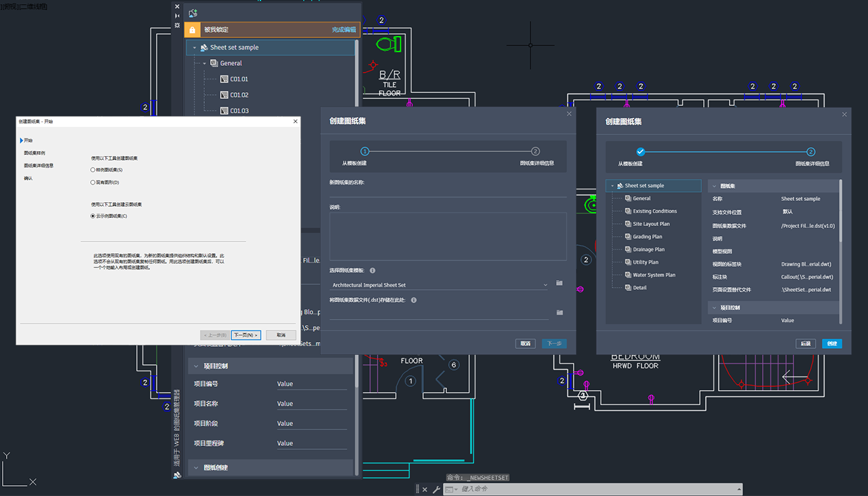
Task: Close the command line with X icon
Action: pos(425,489)
